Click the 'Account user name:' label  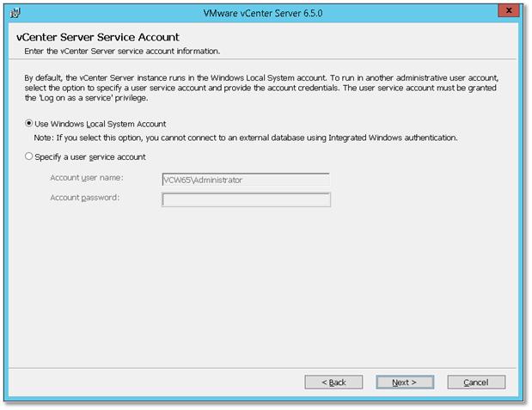click(x=87, y=178)
